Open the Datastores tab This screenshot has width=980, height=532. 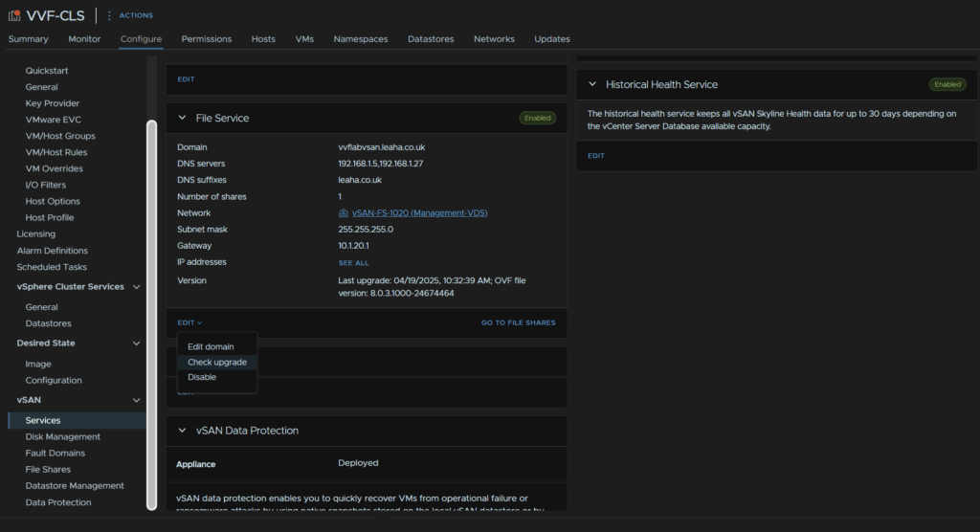coord(431,39)
